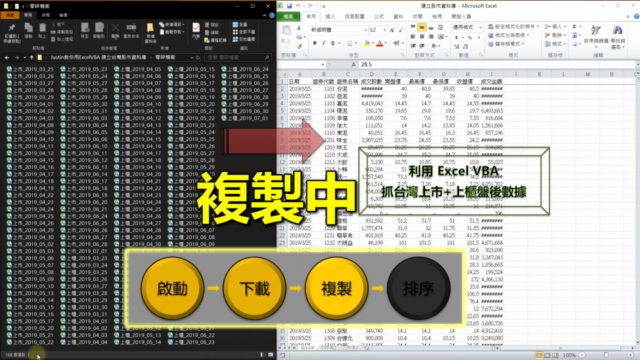This screenshot has height=360, width=640.
Task: Click the Rename icon in File Explorer ribbon
Action: coord(131,31)
